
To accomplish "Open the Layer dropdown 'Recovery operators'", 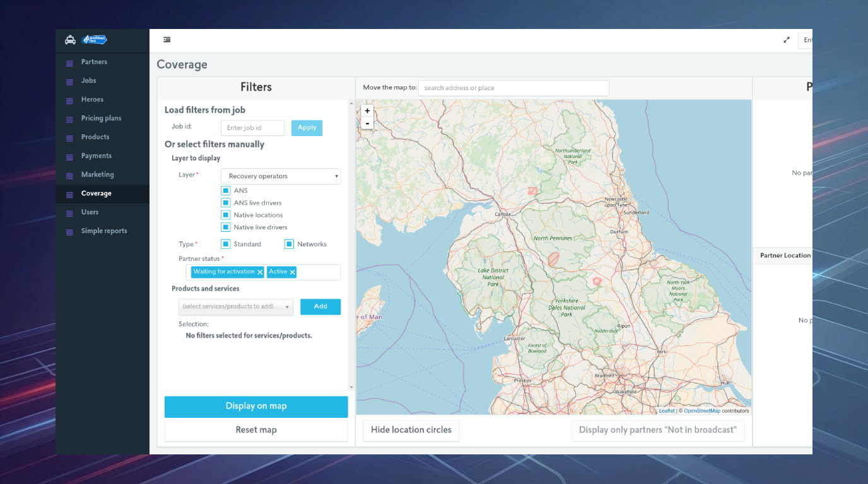I will [x=281, y=176].
